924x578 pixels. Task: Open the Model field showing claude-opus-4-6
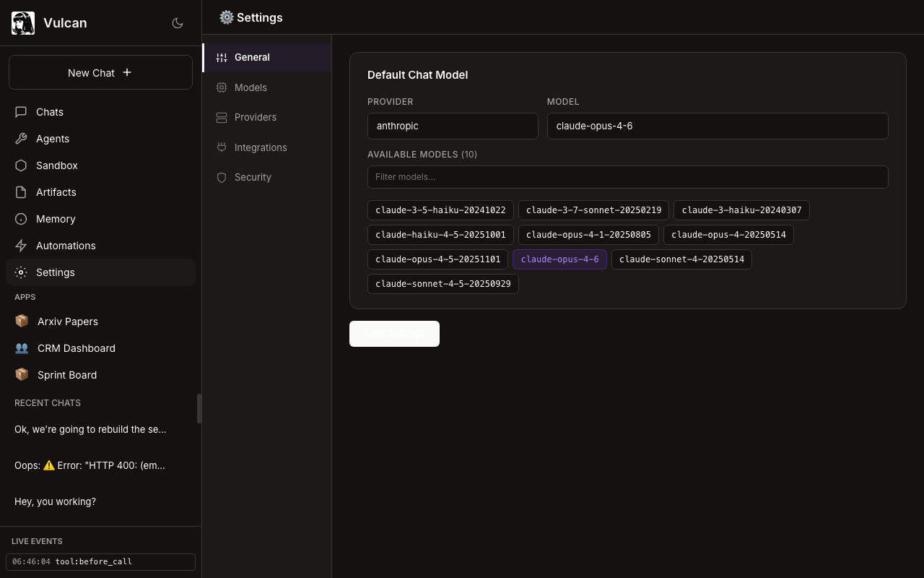(x=717, y=126)
